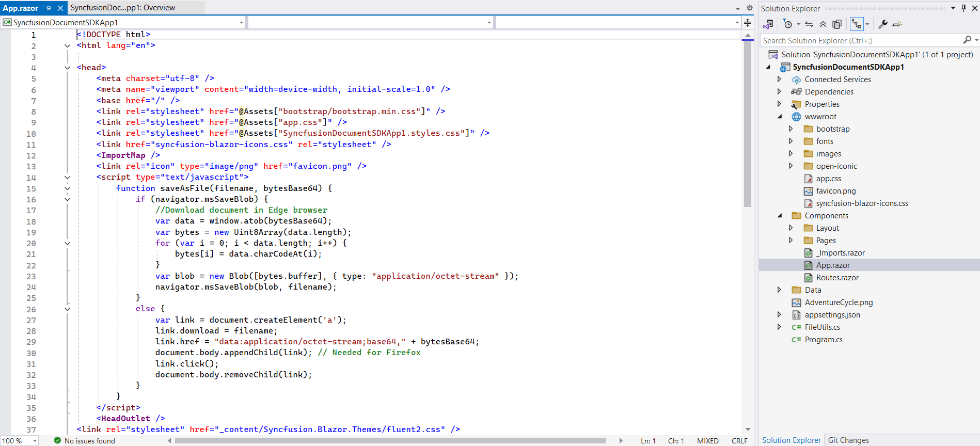
Task: Collapse the saveAsFile function on line 15
Action: click(67, 188)
